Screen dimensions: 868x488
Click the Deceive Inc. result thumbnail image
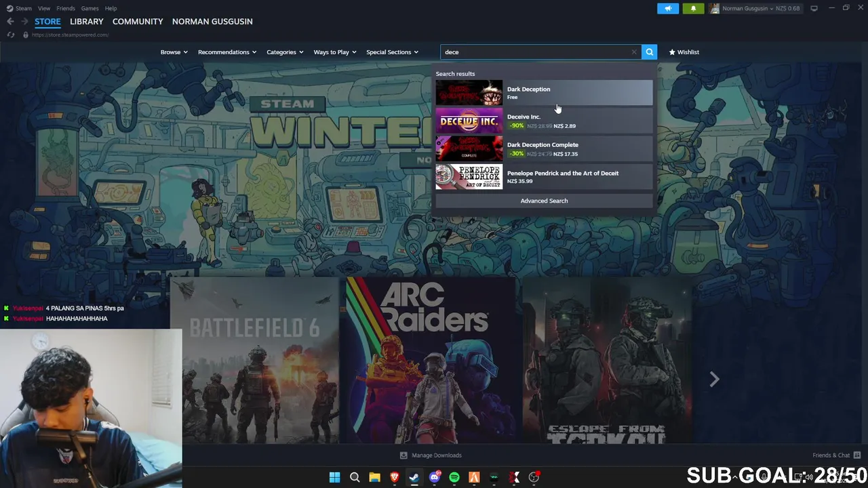(x=469, y=121)
